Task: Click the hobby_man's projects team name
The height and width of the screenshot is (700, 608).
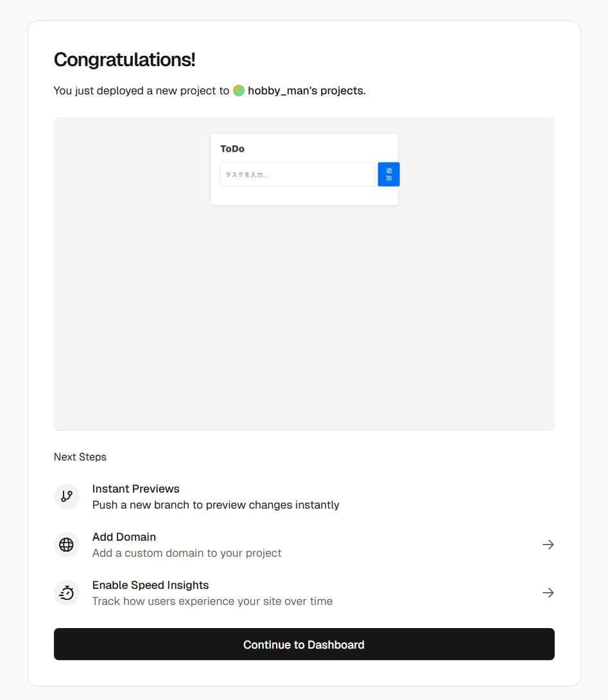Action: pos(306,91)
